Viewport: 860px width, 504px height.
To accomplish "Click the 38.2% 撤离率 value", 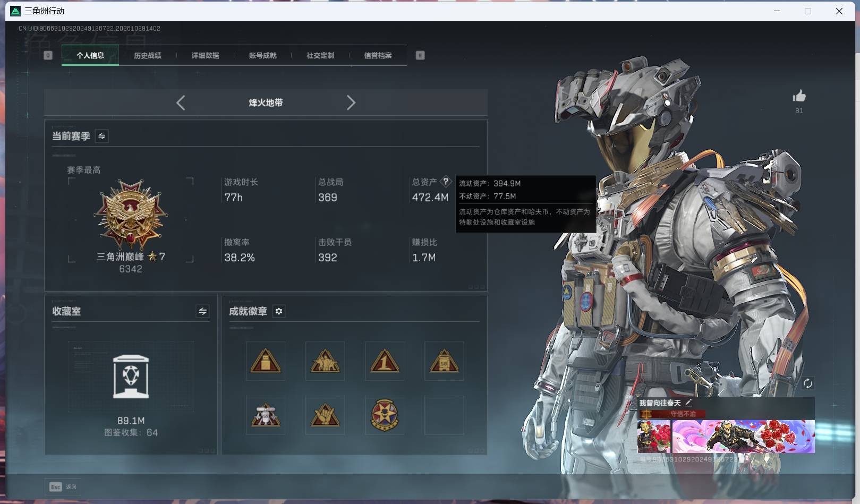I will (240, 258).
